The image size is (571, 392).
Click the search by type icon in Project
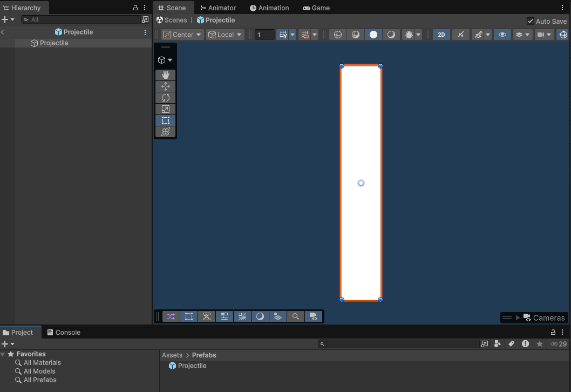498,344
